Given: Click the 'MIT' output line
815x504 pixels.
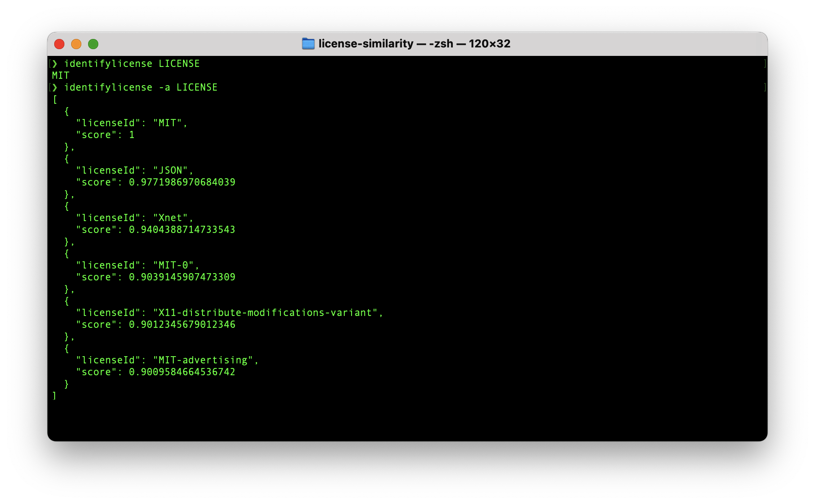Looking at the screenshot, I should [x=61, y=75].
